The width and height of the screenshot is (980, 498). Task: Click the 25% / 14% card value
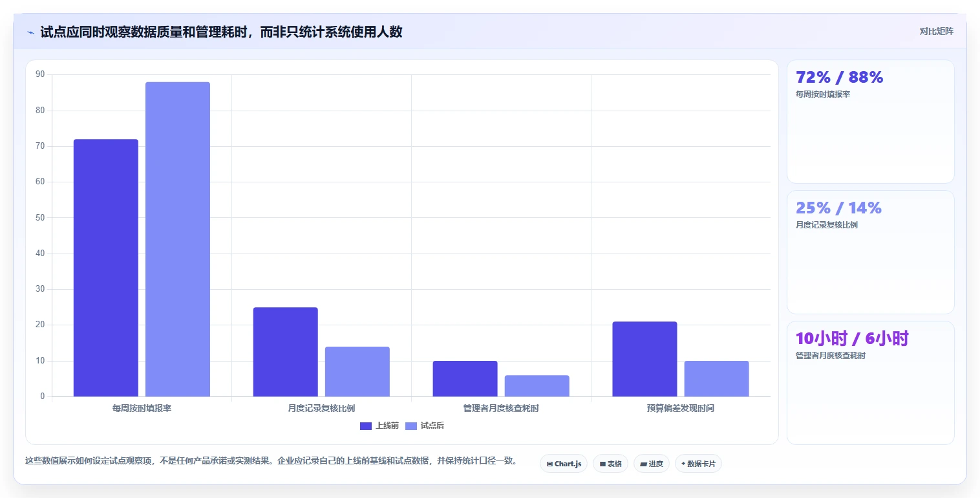click(838, 208)
